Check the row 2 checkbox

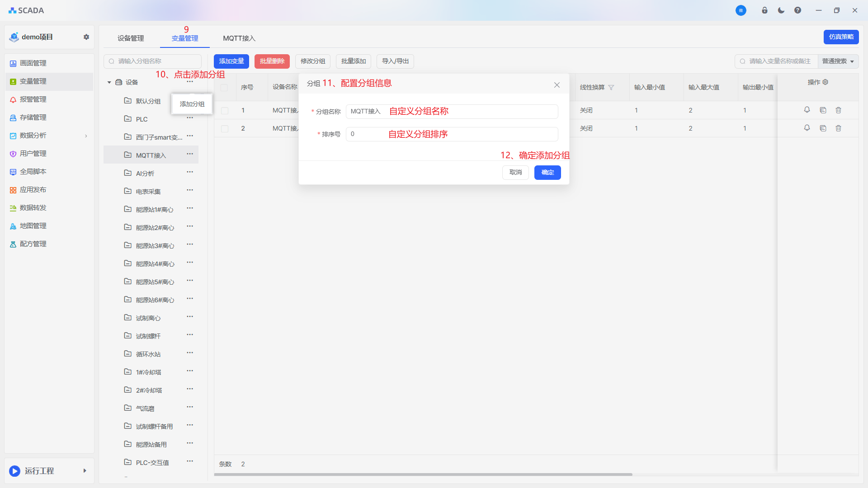pos(225,129)
